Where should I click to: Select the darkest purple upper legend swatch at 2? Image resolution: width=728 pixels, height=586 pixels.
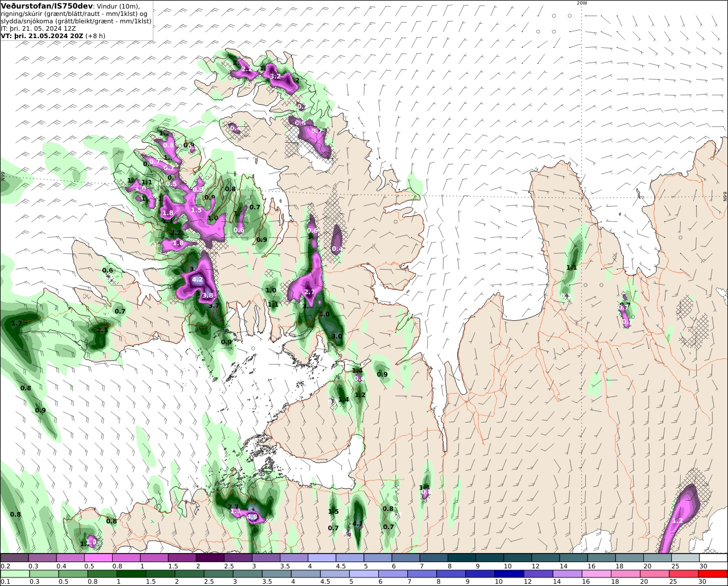pos(210,558)
